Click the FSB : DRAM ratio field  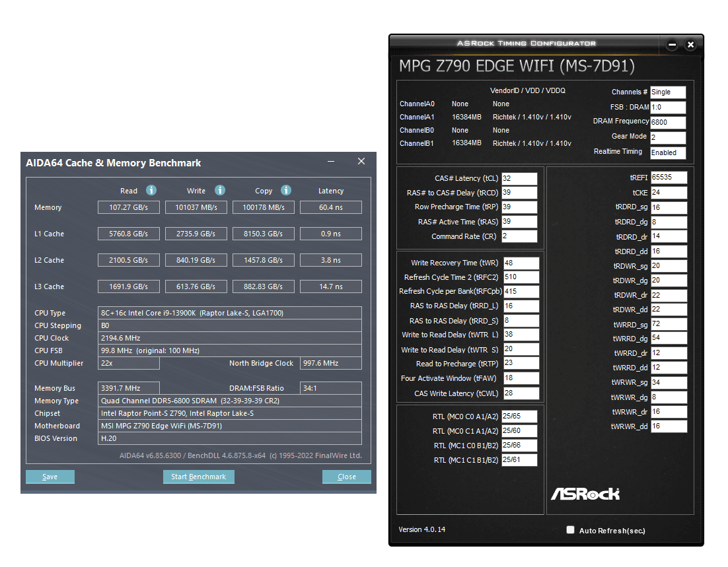668,107
